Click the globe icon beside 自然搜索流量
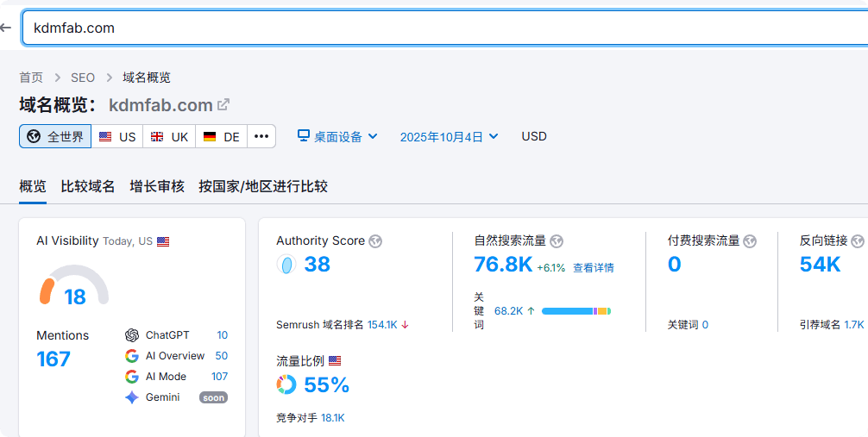 [557, 241]
